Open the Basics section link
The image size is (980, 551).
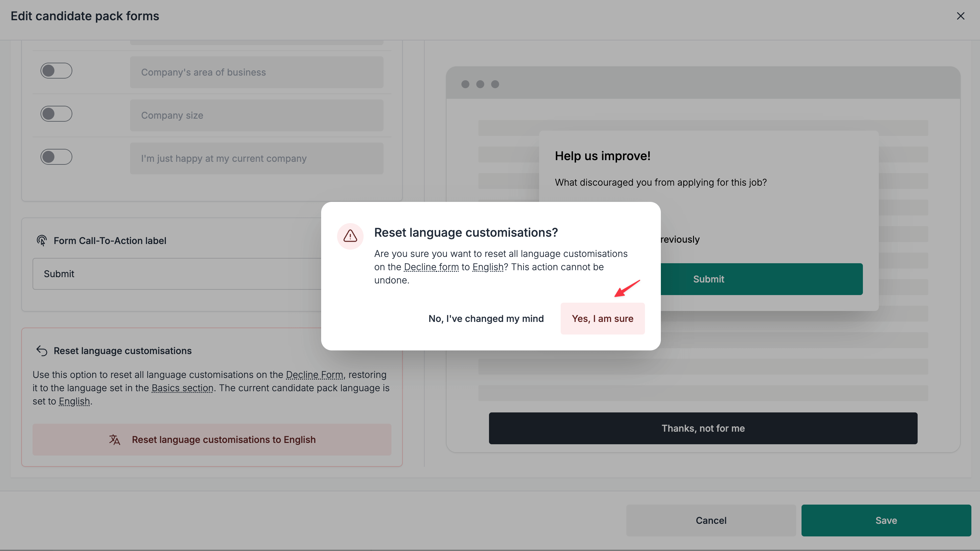pos(182,388)
